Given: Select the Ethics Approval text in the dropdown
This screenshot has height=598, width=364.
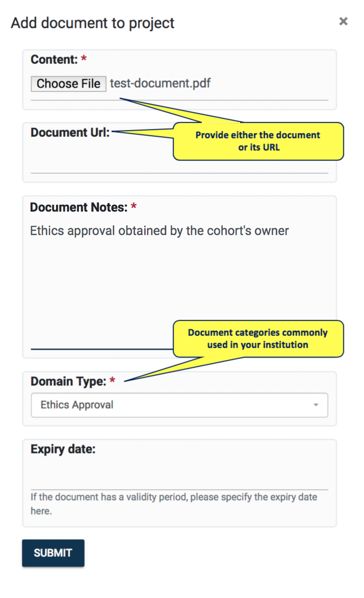Looking at the screenshot, I should 77,405.
